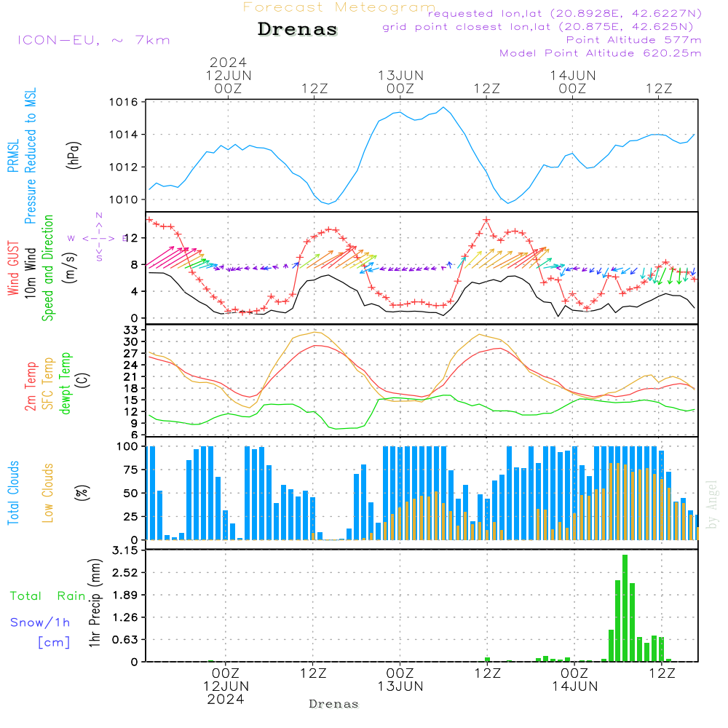Viewport: 728px width, 728px height.
Task: Click the Snow/1h legend label
Action: pos(40,622)
